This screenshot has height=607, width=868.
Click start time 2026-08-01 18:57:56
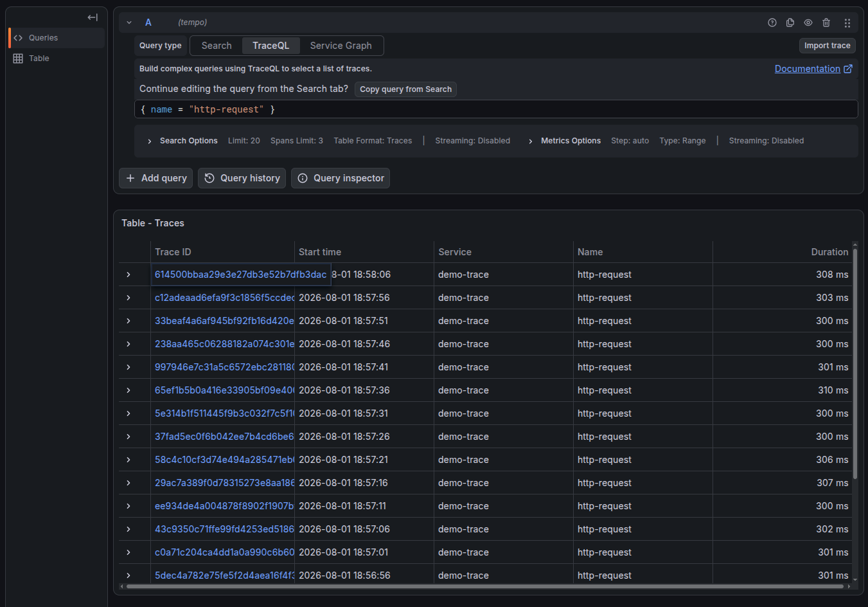click(x=344, y=298)
